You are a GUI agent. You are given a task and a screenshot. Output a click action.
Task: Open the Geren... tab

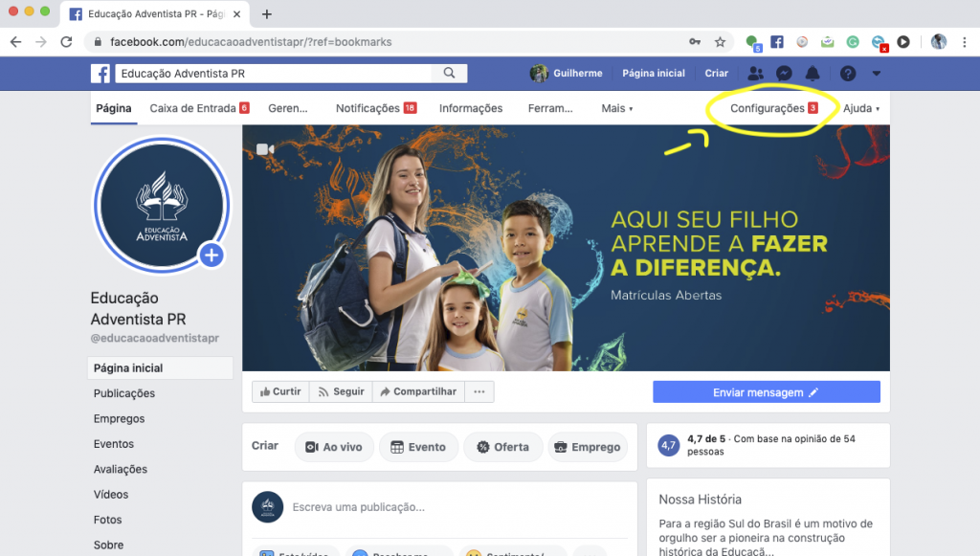[287, 108]
